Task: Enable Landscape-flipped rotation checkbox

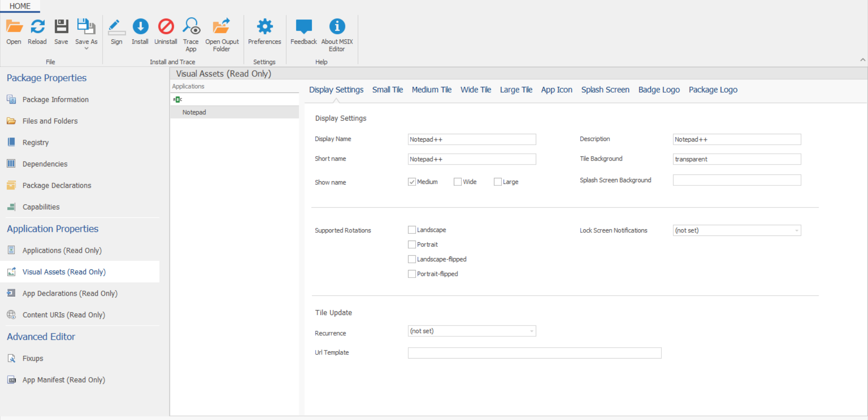Action: [x=412, y=259]
